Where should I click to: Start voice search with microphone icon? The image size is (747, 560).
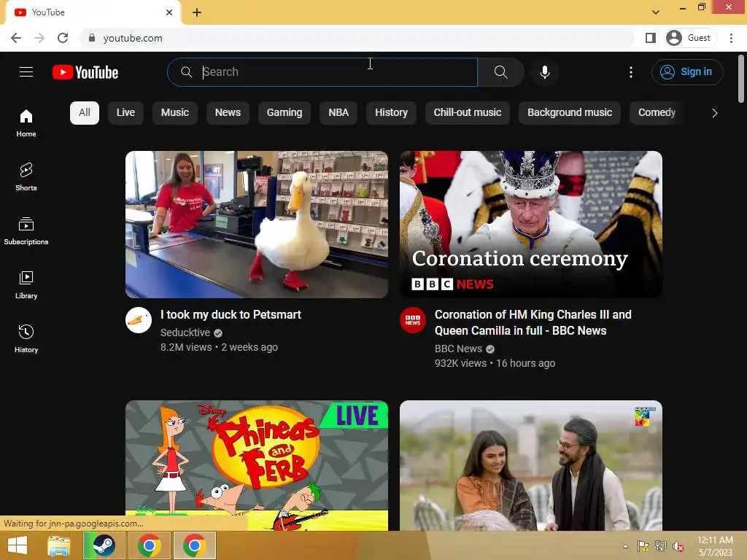click(x=544, y=72)
